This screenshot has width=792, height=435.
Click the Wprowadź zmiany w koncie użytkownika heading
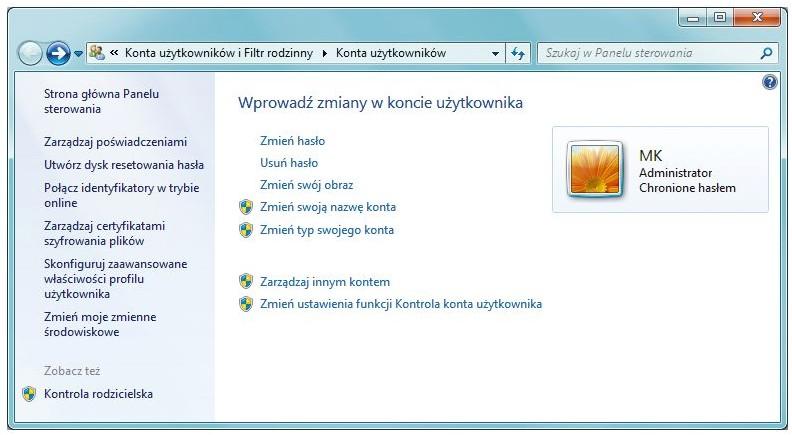pos(380,103)
